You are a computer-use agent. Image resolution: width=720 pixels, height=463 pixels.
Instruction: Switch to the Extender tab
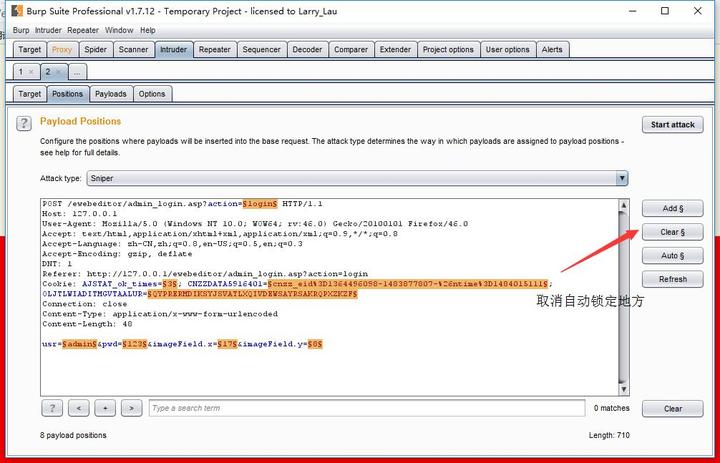[395, 50]
